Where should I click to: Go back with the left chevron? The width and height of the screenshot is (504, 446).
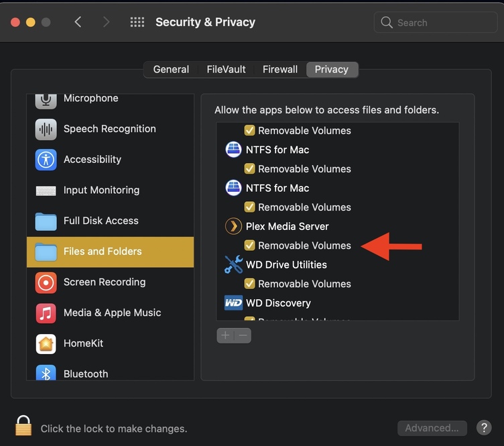pyautogui.click(x=78, y=22)
